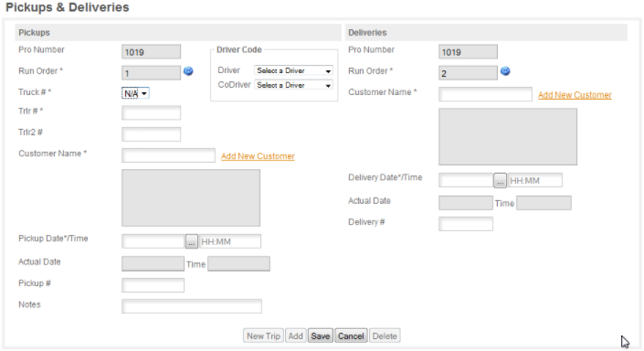Click the Delete button

385,335
